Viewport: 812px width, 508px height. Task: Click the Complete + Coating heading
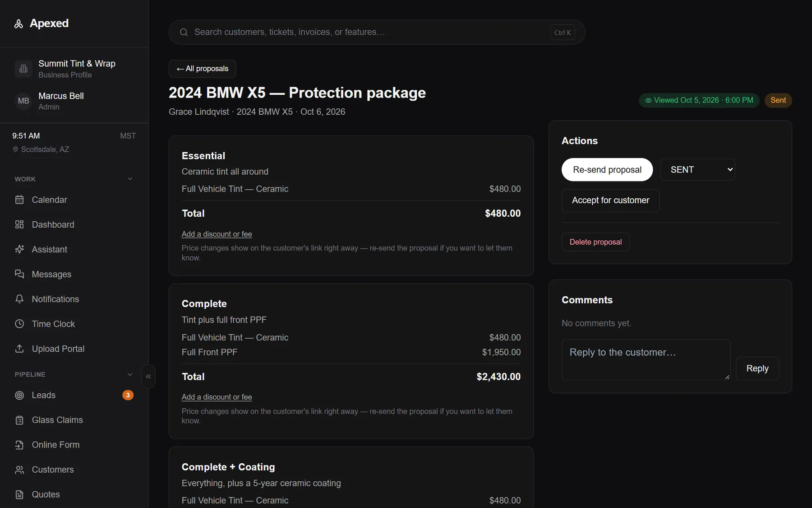point(228,467)
